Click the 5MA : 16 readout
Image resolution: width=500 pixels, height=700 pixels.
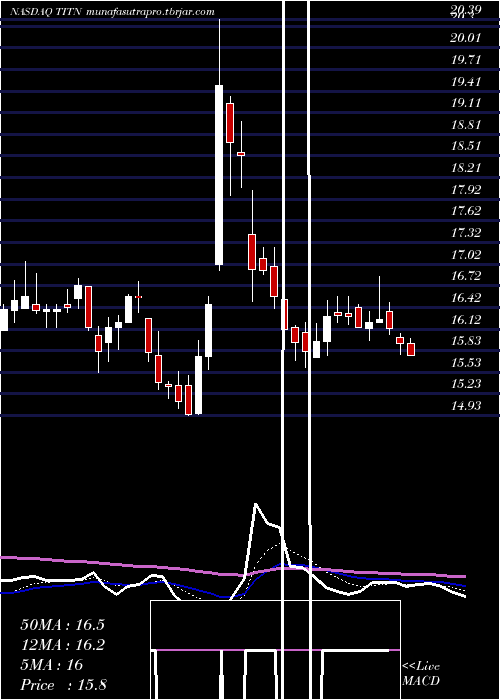click(x=52, y=665)
